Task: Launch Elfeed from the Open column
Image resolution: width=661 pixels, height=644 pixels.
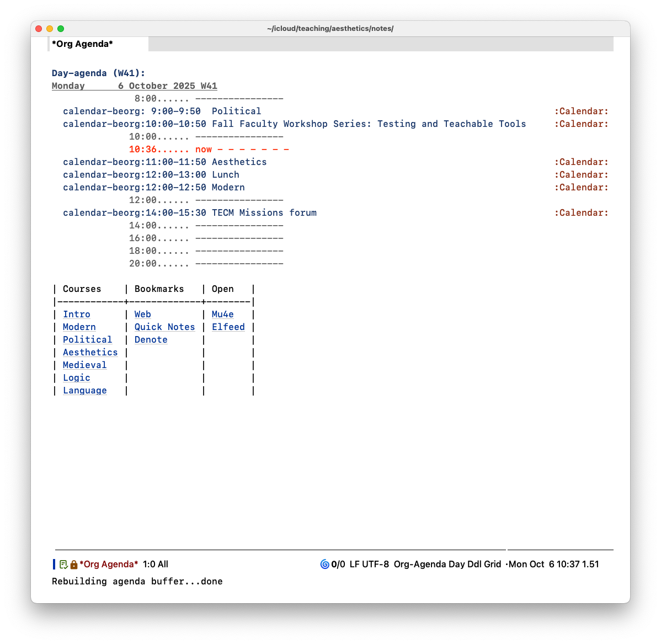Action: (228, 327)
